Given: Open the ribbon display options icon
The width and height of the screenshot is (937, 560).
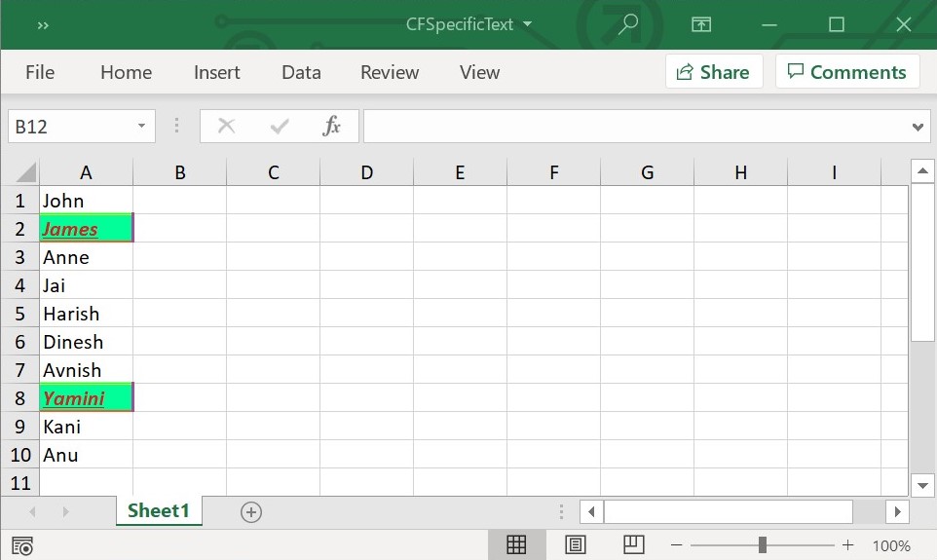Looking at the screenshot, I should [x=700, y=24].
